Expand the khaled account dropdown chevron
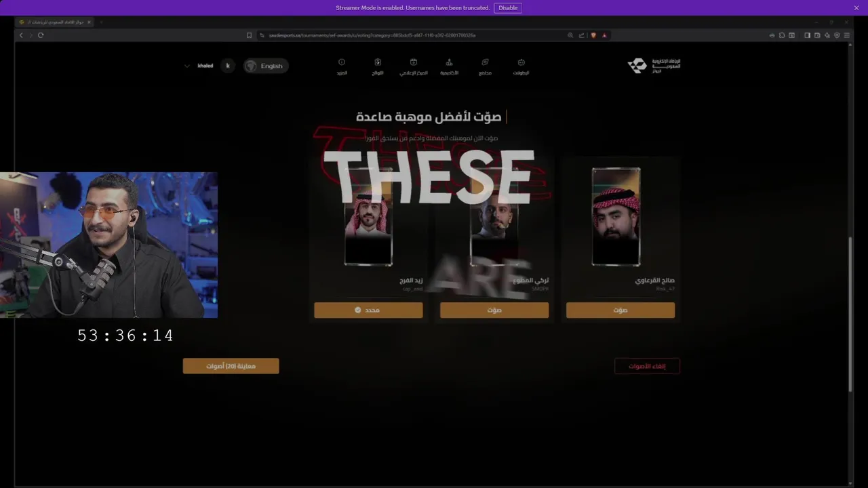The width and height of the screenshot is (868, 488). 187,66
